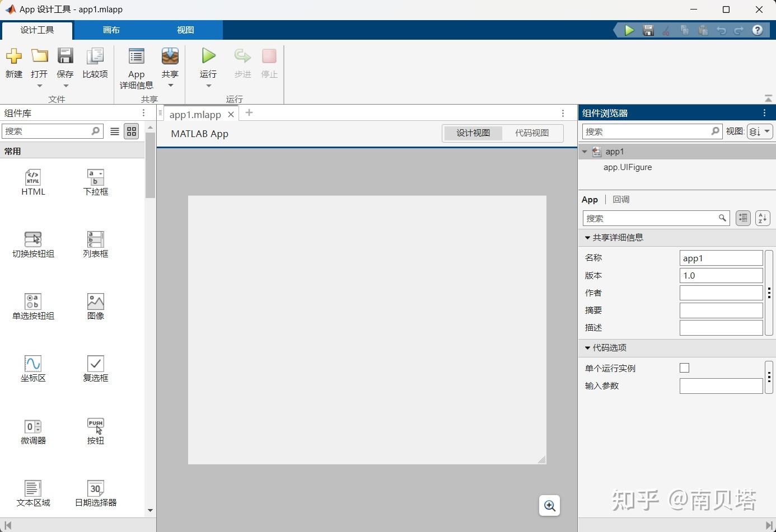
Task: Toggle alphabetical sorting of properties
Action: [762, 218]
